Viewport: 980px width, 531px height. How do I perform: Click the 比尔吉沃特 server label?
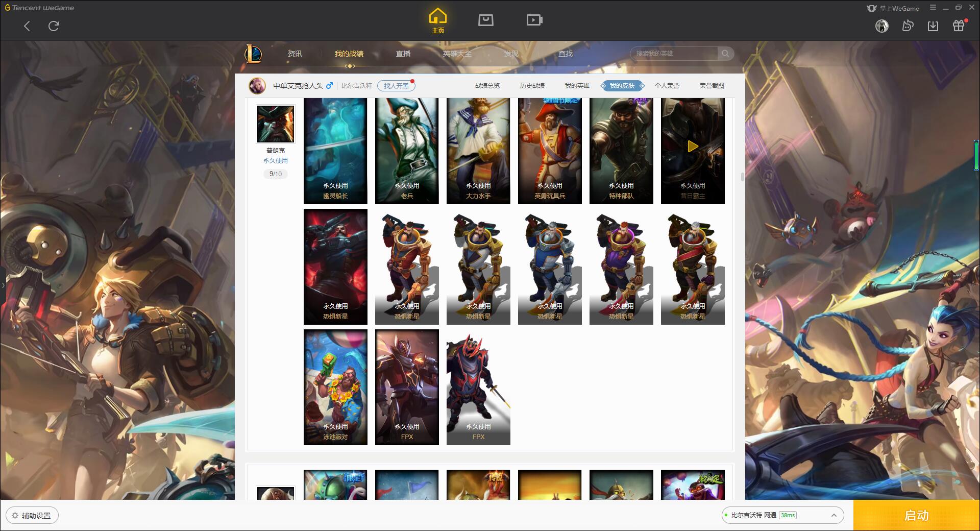pyautogui.click(x=357, y=86)
